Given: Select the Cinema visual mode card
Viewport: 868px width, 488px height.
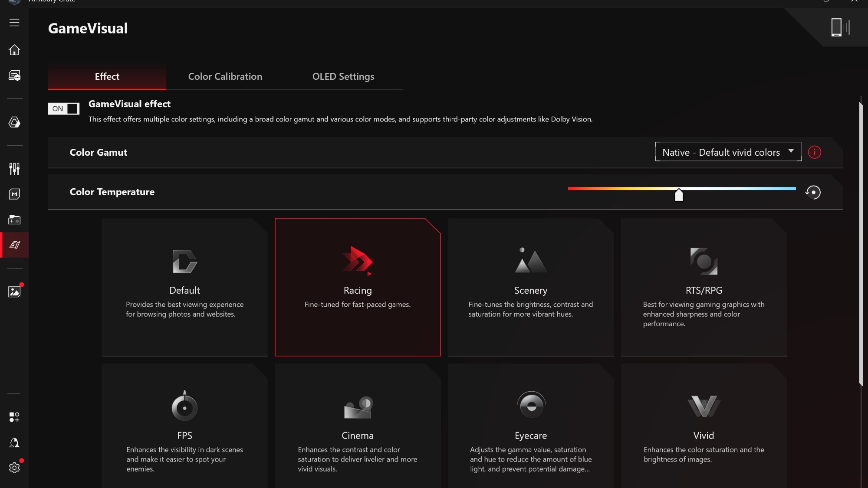Looking at the screenshot, I should (x=358, y=426).
